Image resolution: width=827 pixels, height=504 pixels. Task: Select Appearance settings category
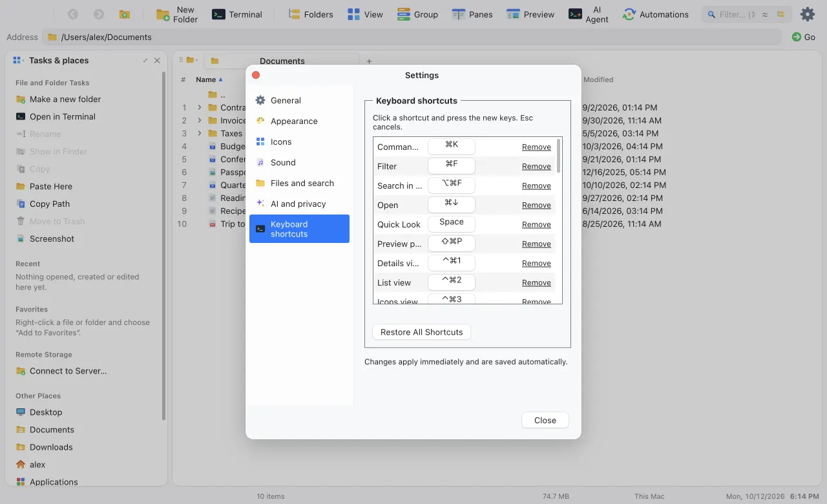click(299, 121)
